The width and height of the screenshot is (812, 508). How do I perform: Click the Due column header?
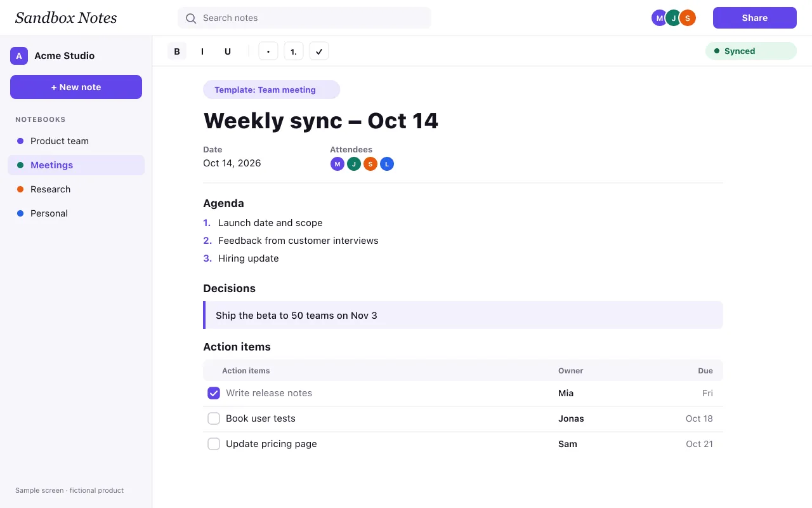[x=705, y=371]
